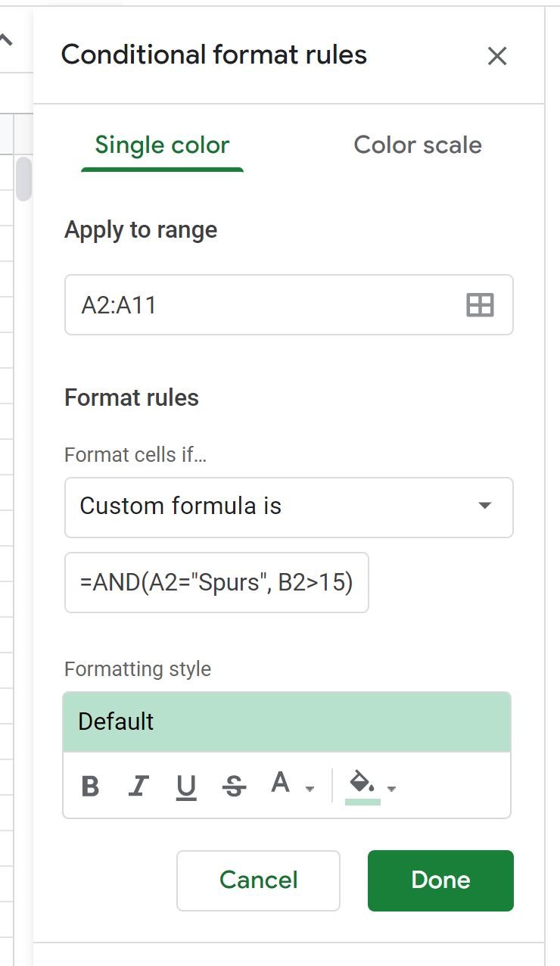Click the Done button

point(440,880)
